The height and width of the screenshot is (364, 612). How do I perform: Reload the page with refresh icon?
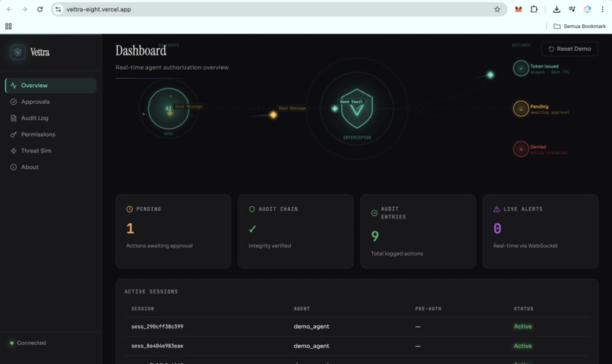39,9
